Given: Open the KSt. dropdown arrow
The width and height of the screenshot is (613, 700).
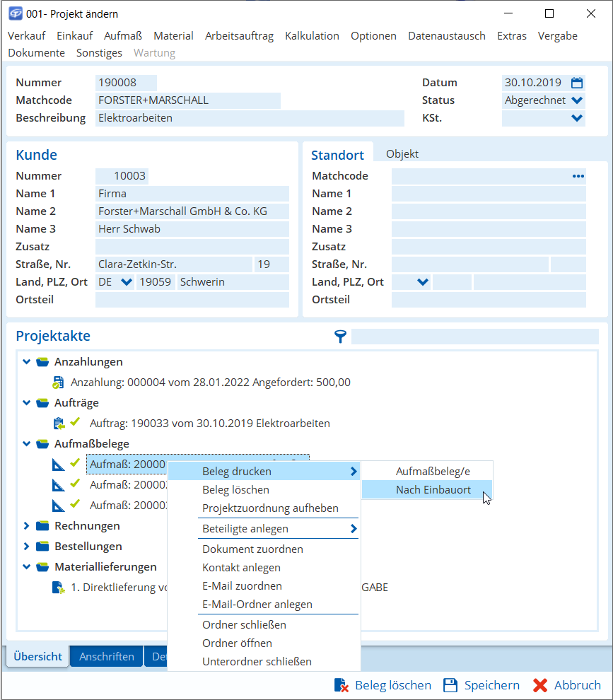Looking at the screenshot, I should [x=577, y=118].
